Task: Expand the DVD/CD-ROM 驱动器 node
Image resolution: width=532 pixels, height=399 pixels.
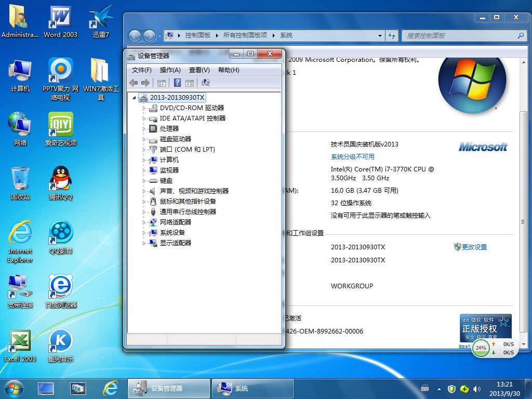Action: (x=144, y=108)
